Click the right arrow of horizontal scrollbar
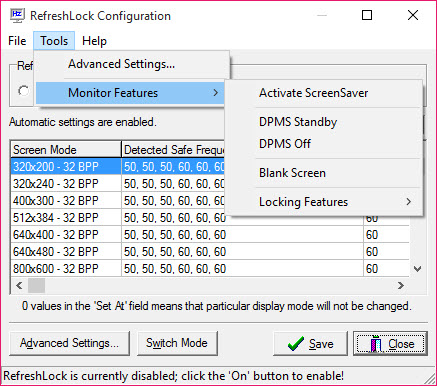This screenshot has height=386, width=437. pyautogui.click(x=401, y=285)
